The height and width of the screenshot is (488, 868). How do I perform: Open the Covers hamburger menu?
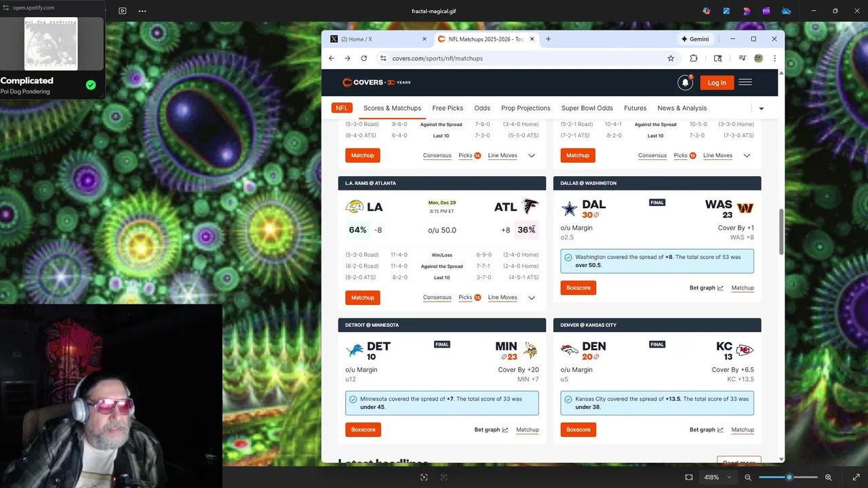pyautogui.click(x=745, y=83)
